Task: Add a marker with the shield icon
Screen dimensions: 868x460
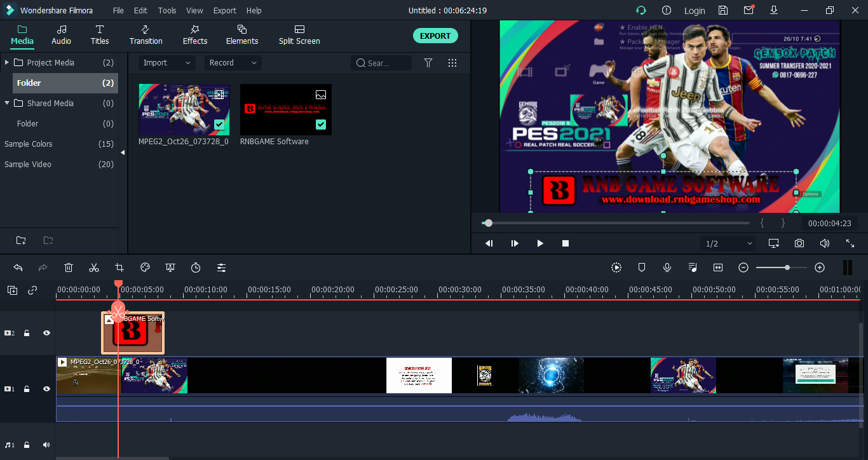Action: click(642, 267)
